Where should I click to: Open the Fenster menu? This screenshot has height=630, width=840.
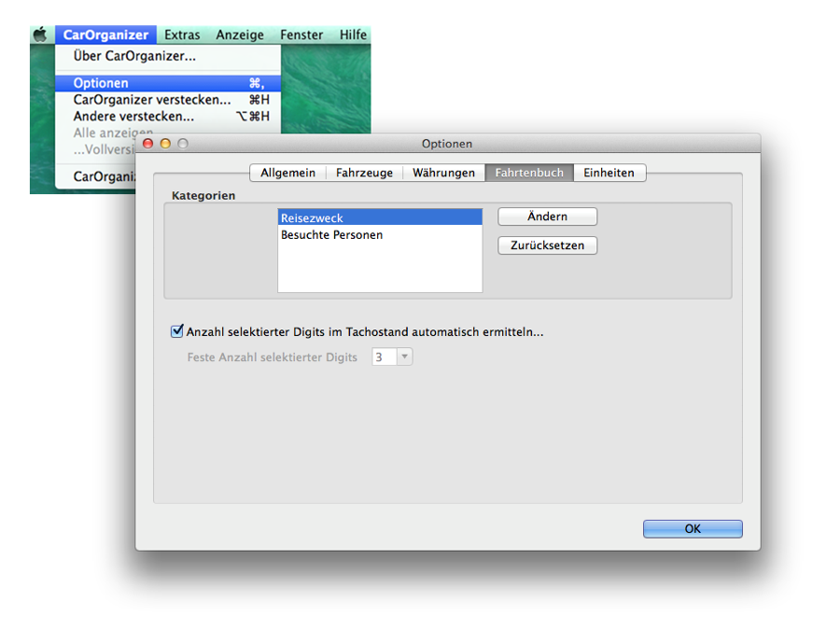coord(301,35)
